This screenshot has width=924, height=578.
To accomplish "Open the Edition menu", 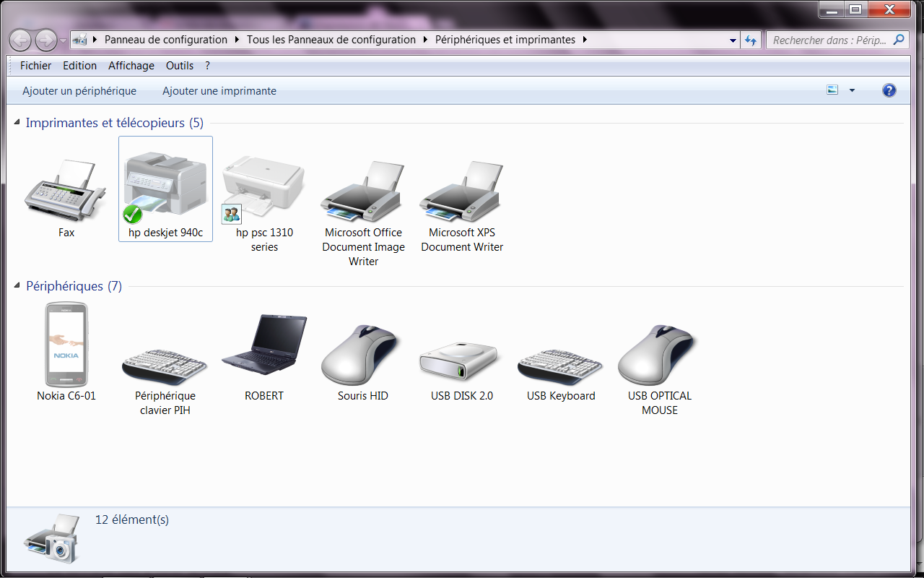I will click(79, 66).
